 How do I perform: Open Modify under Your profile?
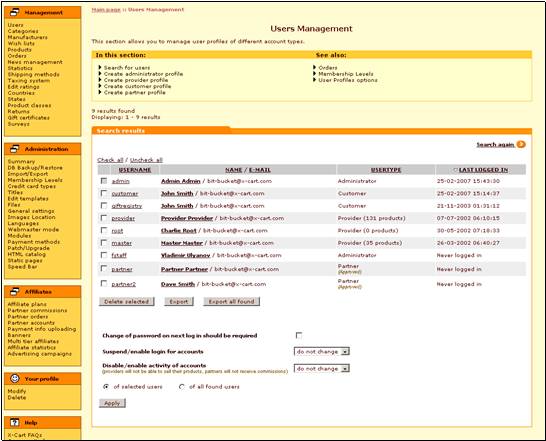point(17,391)
